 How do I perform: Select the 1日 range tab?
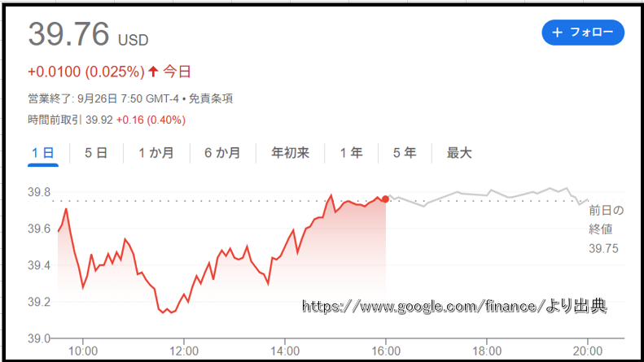(43, 153)
